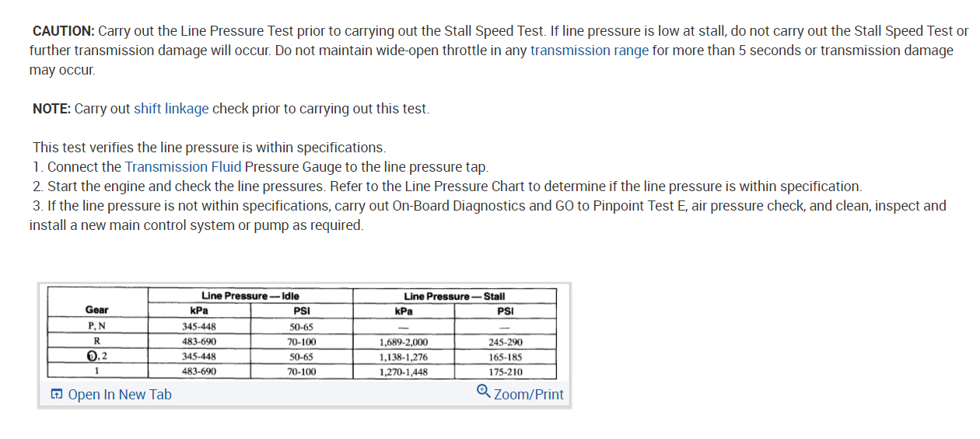Click the "Gear" column header

(97, 310)
